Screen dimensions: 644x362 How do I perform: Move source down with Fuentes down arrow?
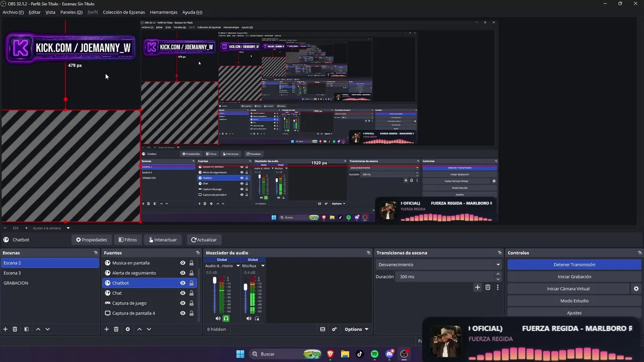click(149, 329)
